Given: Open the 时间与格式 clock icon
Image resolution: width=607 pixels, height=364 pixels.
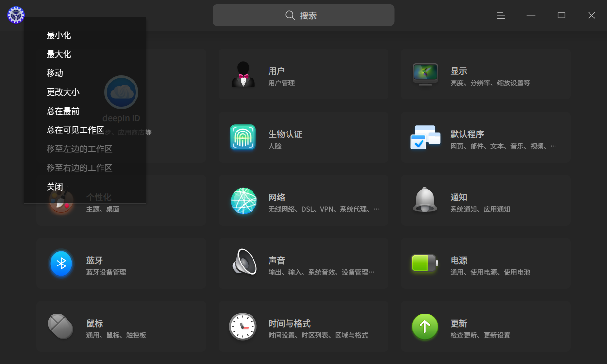Looking at the screenshot, I should click(243, 327).
